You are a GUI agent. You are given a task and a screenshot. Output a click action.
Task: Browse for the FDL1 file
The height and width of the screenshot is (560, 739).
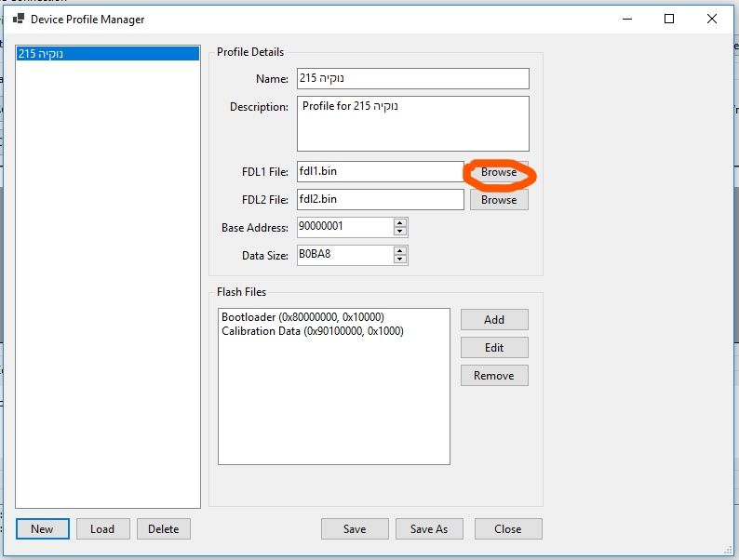click(x=499, y=172)
